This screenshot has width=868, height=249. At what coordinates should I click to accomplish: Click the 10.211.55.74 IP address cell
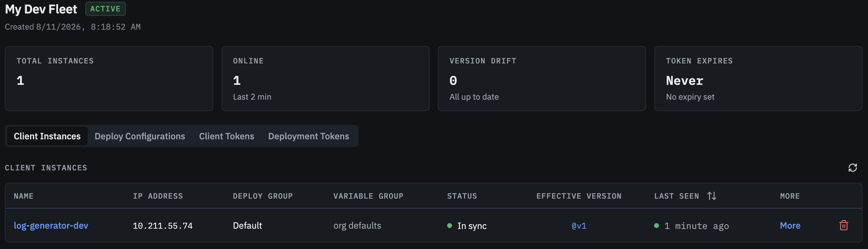pyautogui.click(x=162, y=226)
